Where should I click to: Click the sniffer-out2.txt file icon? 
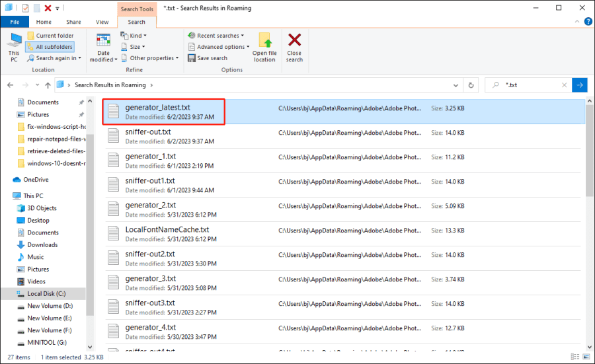tap(114, 258)
